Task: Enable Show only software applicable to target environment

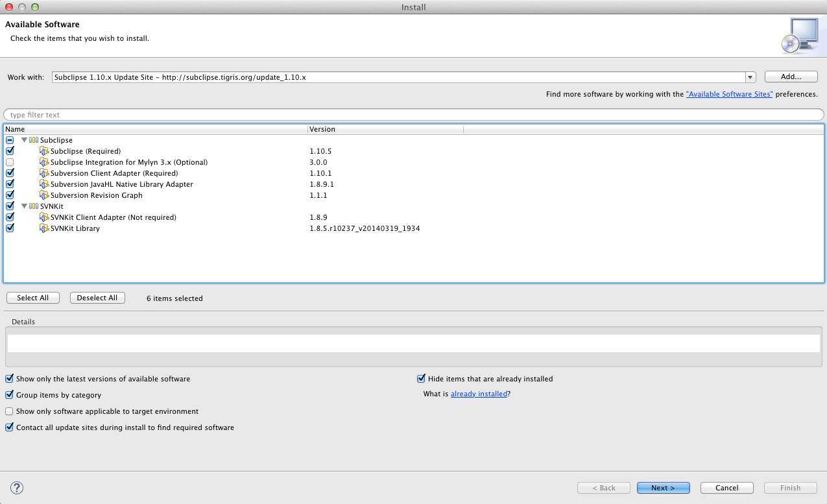Action: (9, 411)
